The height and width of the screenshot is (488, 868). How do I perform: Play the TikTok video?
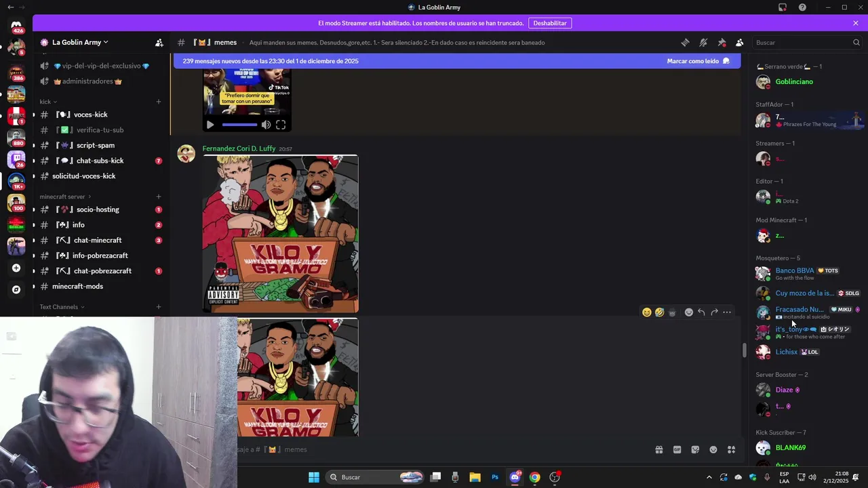point(210,125)
